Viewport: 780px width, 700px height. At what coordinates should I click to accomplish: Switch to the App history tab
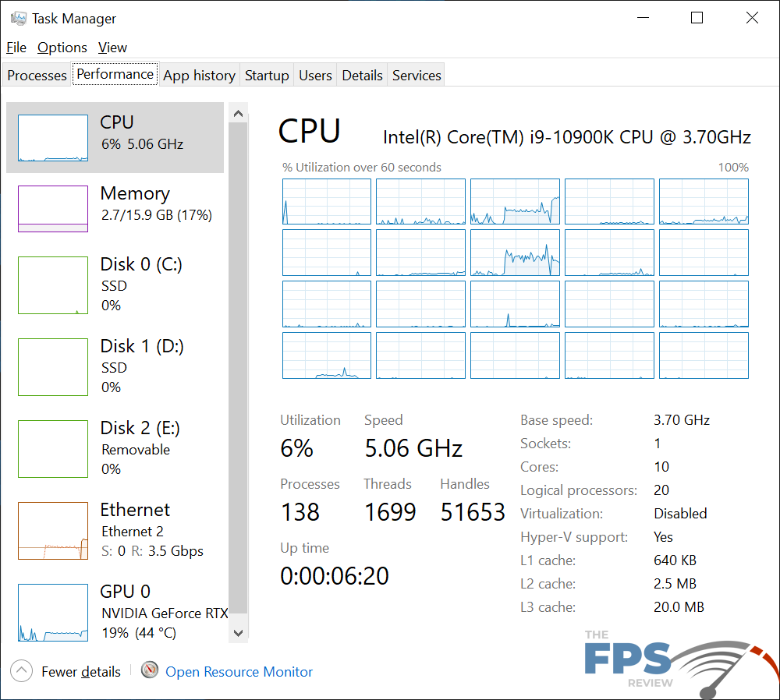(x=199, y=75)
